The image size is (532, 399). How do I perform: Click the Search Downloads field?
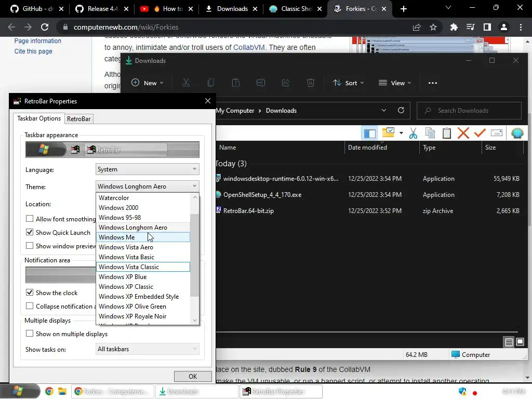pyautogui.click(x=469, y=111)
